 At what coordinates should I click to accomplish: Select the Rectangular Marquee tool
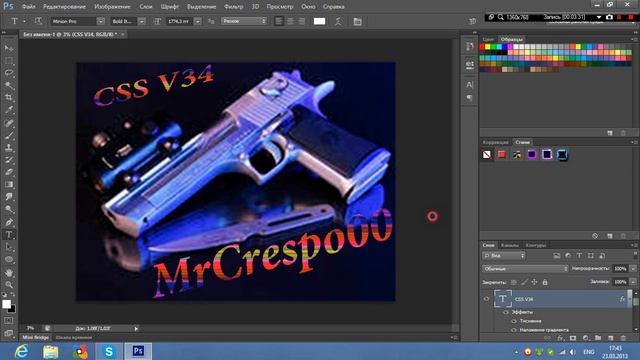coord(9,61)
